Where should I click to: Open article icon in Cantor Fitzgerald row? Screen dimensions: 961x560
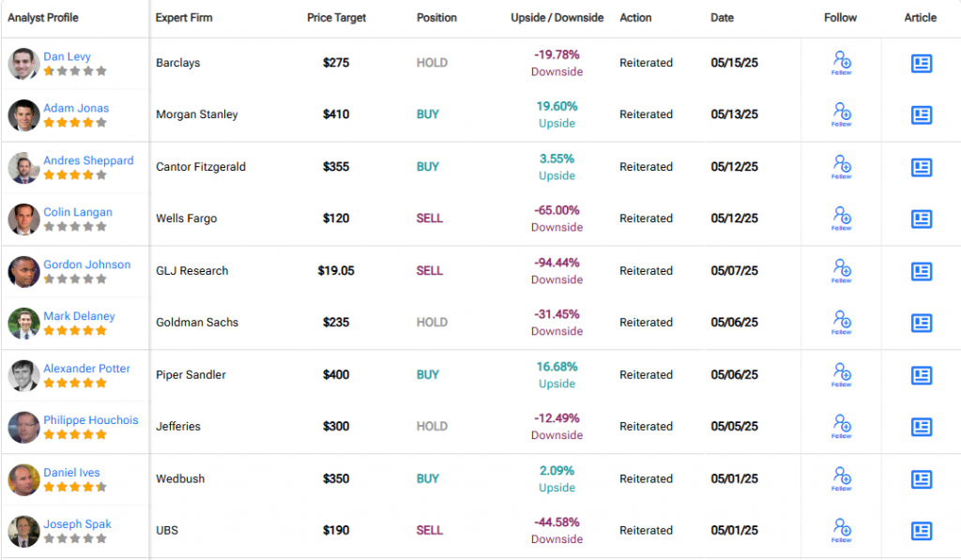[922, 167]
